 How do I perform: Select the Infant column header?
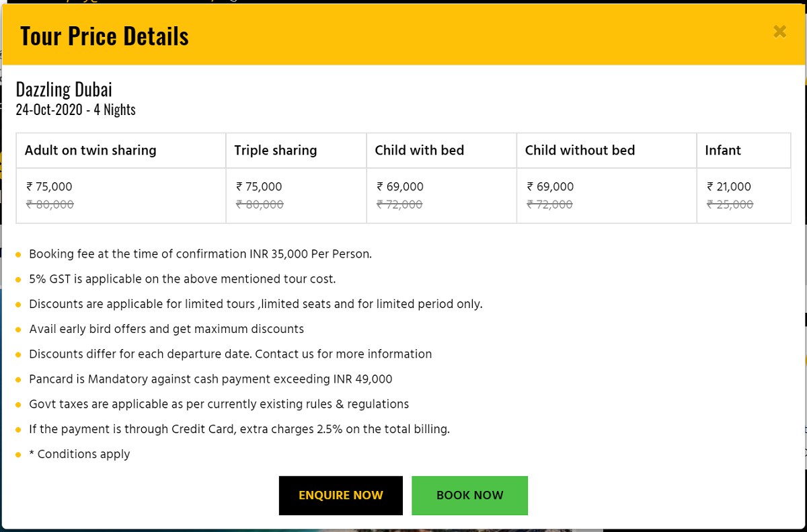[x=723, y=150]
